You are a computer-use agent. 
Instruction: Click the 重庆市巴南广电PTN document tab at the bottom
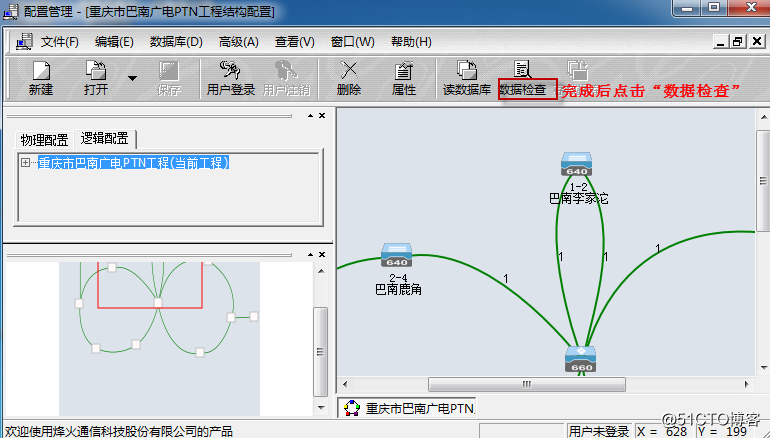pos(407,408)
